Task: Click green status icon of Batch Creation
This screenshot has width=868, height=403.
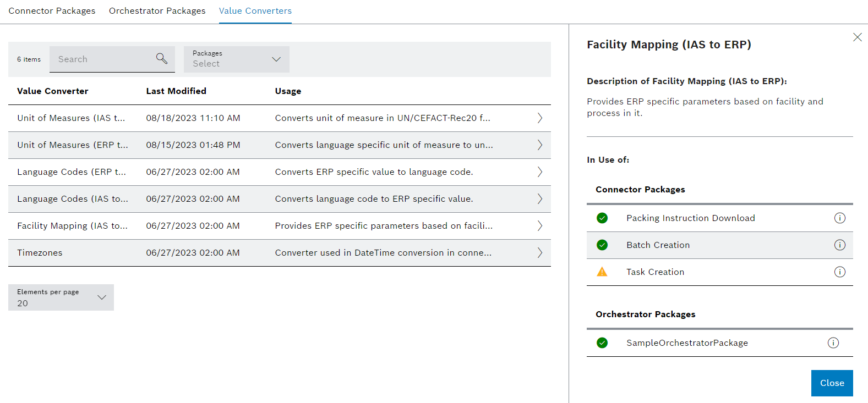Action: click(602, 245)
